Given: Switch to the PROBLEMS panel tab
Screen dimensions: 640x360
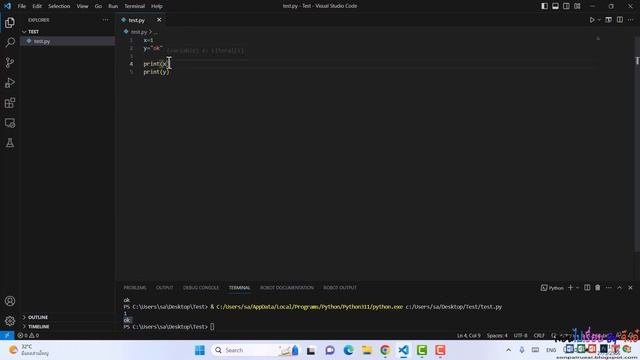Looking at the screenshot, I should (135, 288).
